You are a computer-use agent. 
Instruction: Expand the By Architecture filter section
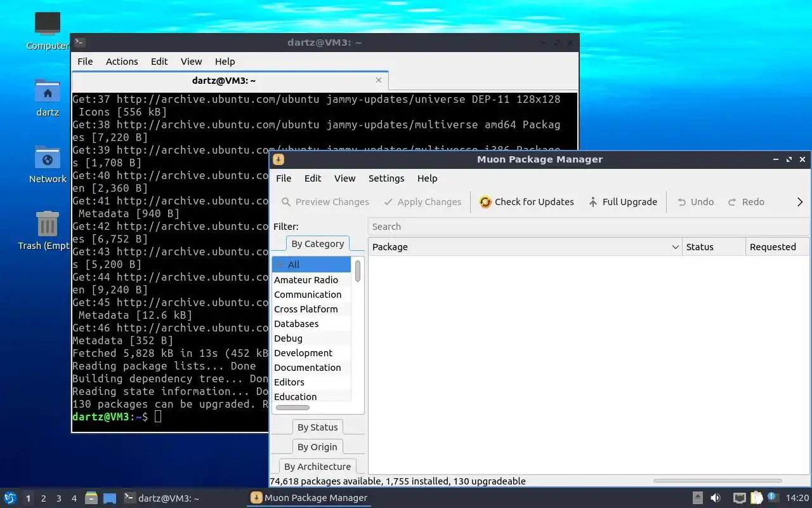(317, 467)
